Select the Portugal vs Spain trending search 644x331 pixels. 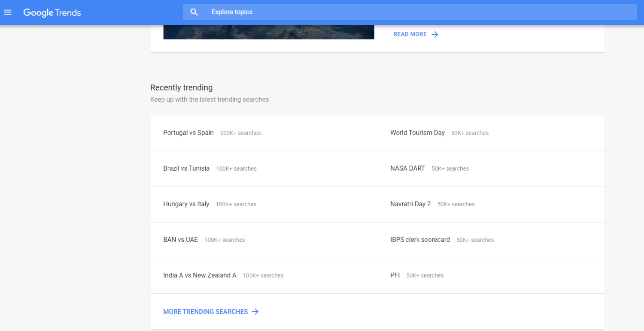click(188, 132)
